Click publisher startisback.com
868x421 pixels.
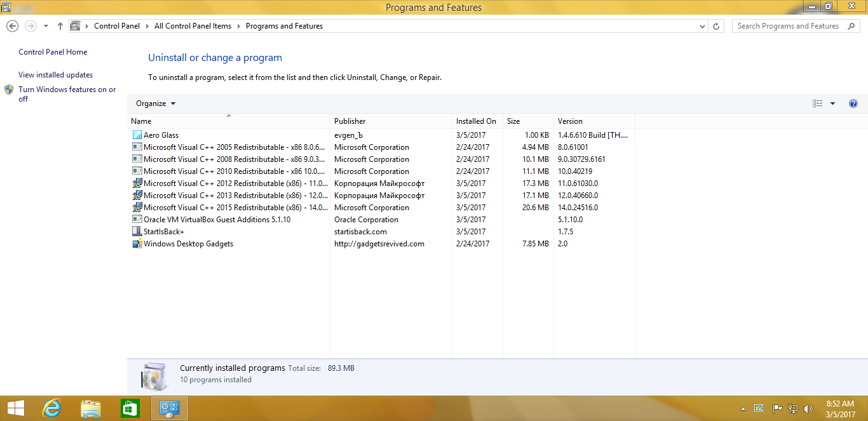(360, 232)
